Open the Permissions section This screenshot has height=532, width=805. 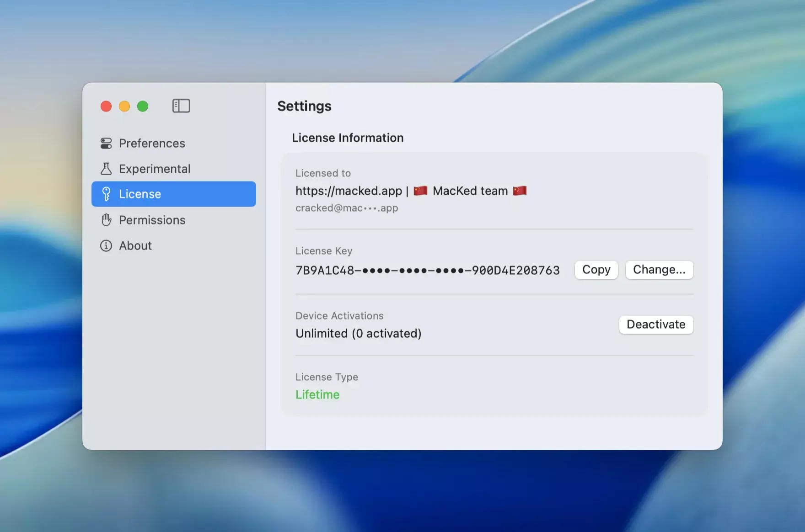click(x=174, y=220)
